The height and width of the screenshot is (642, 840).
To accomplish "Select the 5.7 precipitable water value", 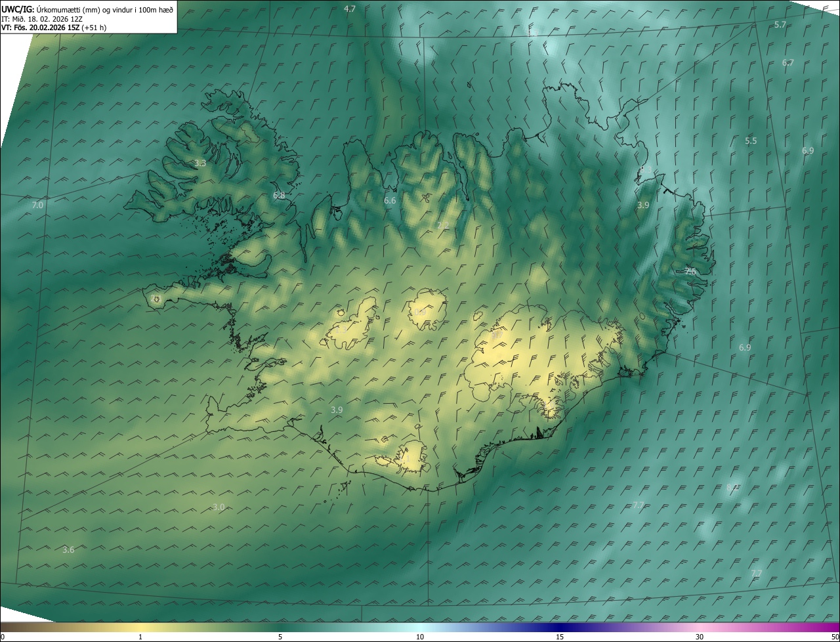I will [x=780, y=24].
